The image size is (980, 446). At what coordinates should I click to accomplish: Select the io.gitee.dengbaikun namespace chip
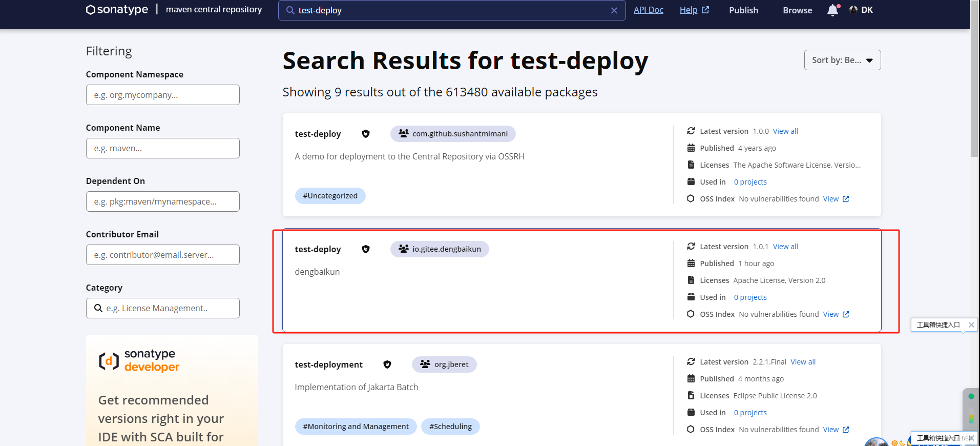pyautogui.click(x=440, y=249)
